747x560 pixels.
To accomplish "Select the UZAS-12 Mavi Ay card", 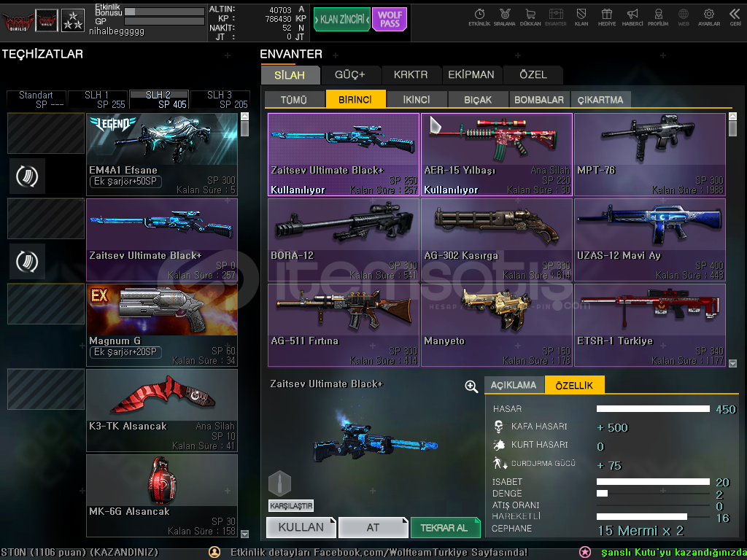I will click(650, 240).
